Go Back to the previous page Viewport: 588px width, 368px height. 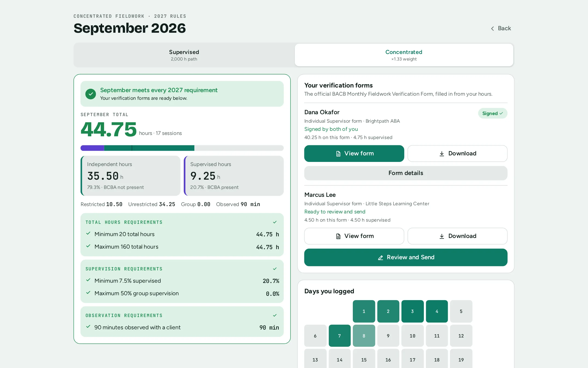click(501, 28)
